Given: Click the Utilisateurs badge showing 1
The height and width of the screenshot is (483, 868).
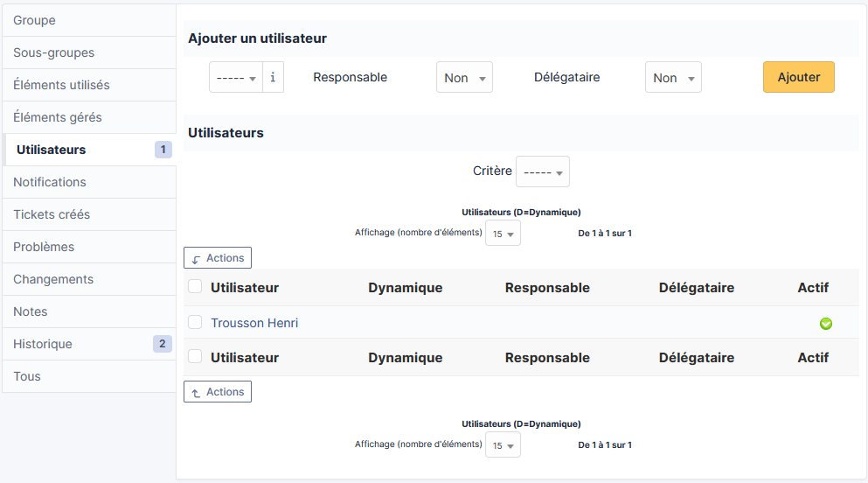Looking at the screenshot, I should coord(163,150).
